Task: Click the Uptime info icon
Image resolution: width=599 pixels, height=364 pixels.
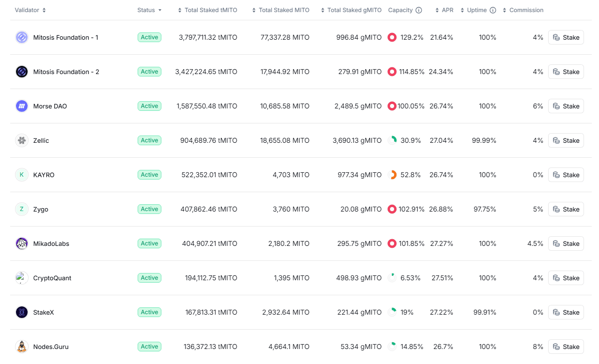Action: 493,10
